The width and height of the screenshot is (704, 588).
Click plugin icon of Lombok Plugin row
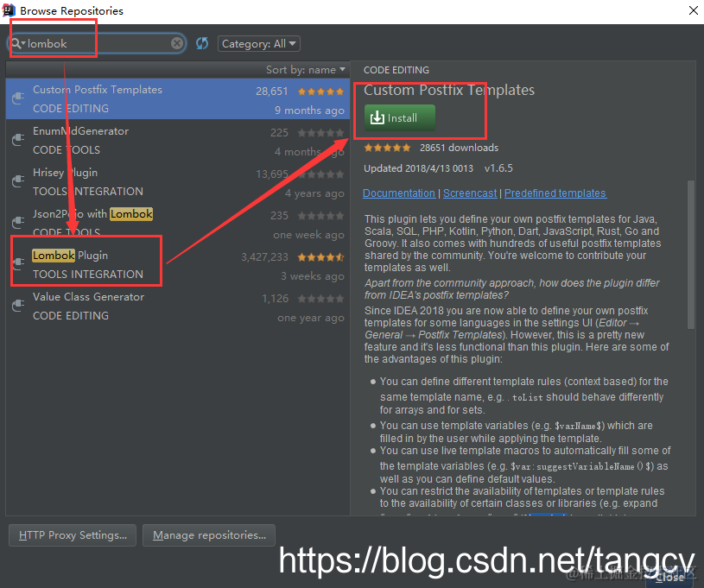(x=18, y=263)
